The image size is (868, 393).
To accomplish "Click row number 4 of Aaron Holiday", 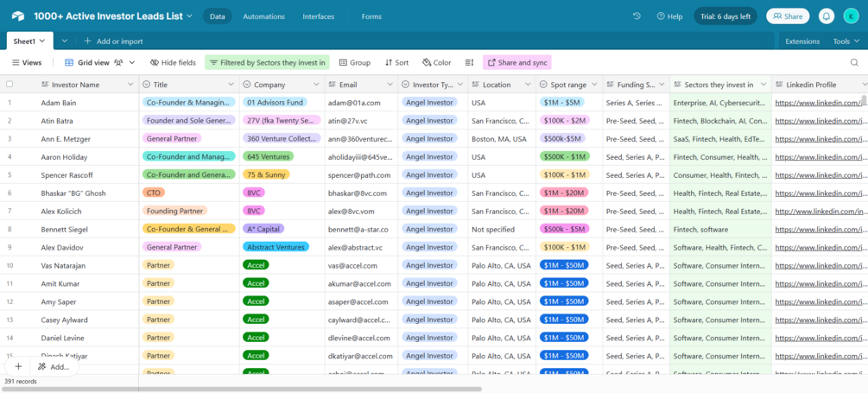I will [x=10, y=156].
